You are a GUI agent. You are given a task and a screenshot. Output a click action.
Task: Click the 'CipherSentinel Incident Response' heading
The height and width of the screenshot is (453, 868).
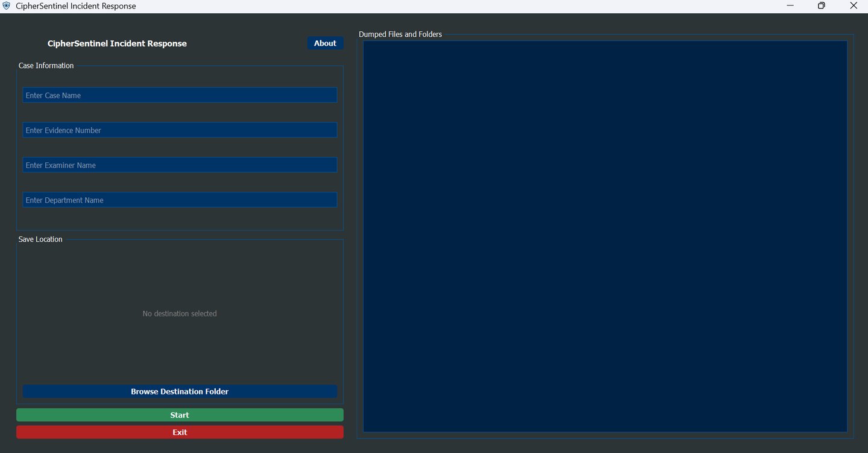[x=117, y=43]
